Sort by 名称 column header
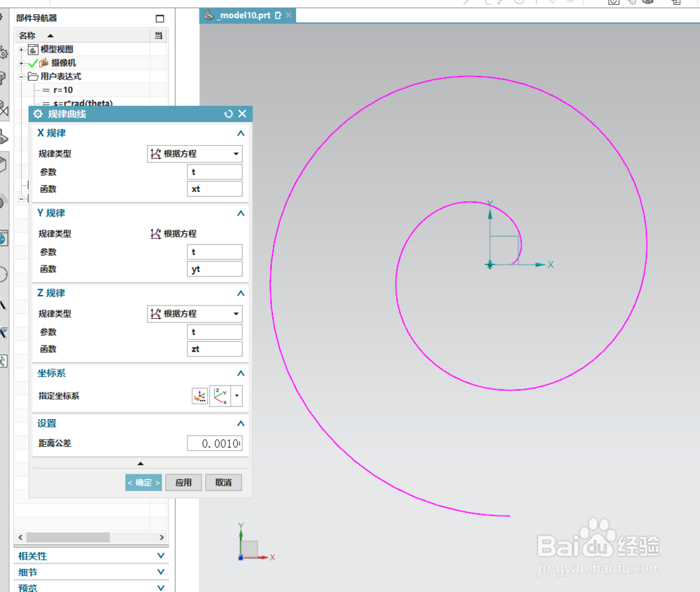 (x=83, y=35)
